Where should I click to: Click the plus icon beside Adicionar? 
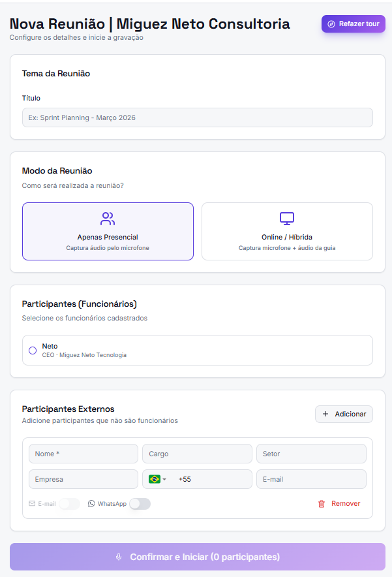(x=325, y=414)
